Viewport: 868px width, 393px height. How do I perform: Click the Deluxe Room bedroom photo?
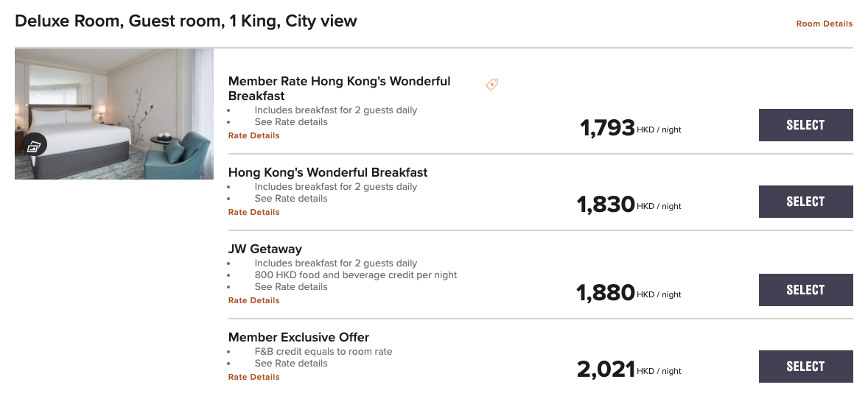tap(114, 114)
